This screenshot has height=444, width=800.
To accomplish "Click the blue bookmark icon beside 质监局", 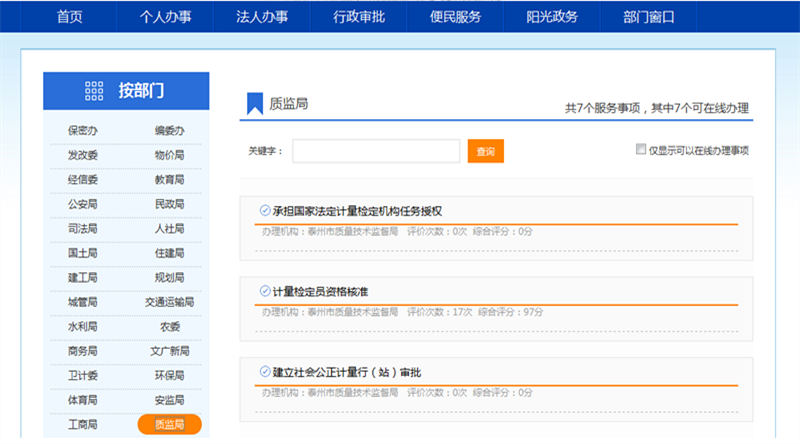I will click(255, 103).
